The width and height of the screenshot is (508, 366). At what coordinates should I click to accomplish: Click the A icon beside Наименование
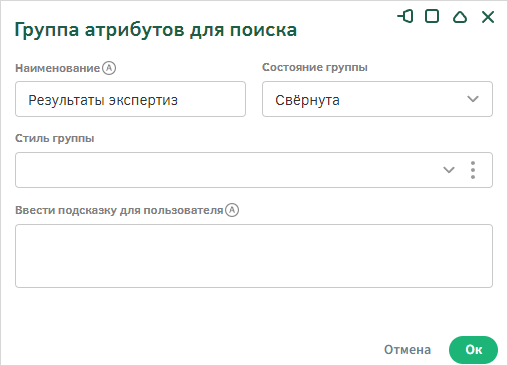109,68
